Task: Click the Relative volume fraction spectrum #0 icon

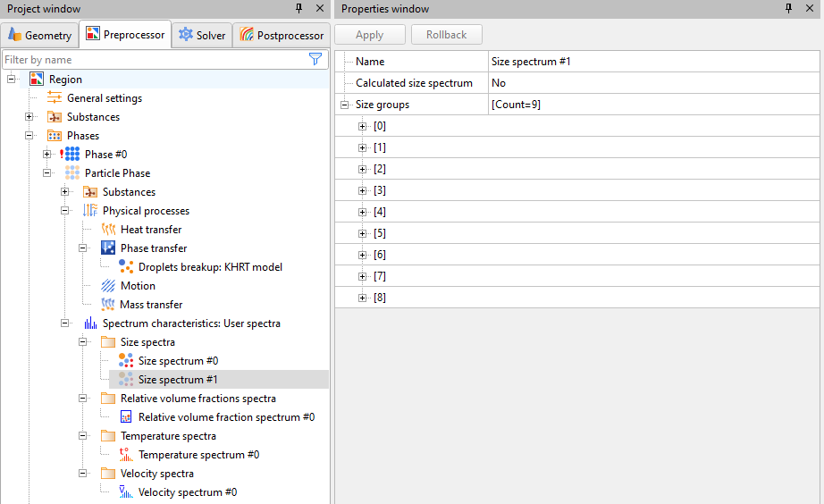Action: [x=126, y=417]
